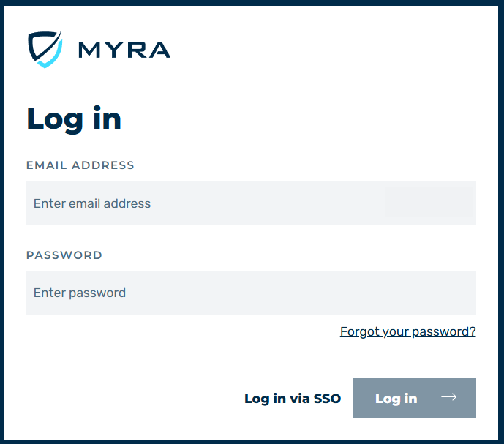Click the 'Log in' text on the submit button
504x444 pixels.
coord(396,399)
